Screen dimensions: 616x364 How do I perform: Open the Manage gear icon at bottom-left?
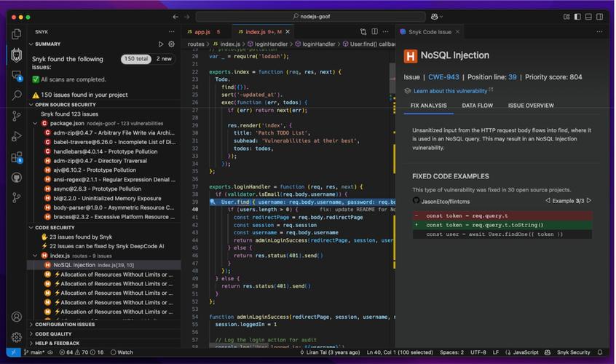[x=16, y=337]
